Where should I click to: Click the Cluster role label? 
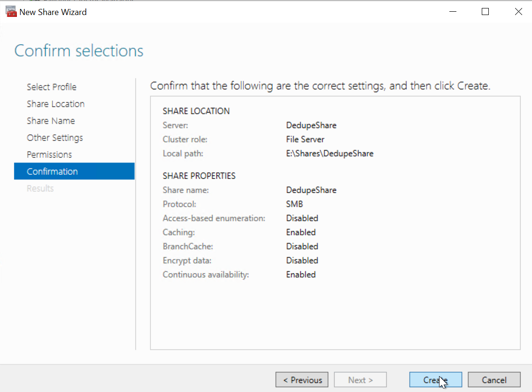tap(185, 139)
